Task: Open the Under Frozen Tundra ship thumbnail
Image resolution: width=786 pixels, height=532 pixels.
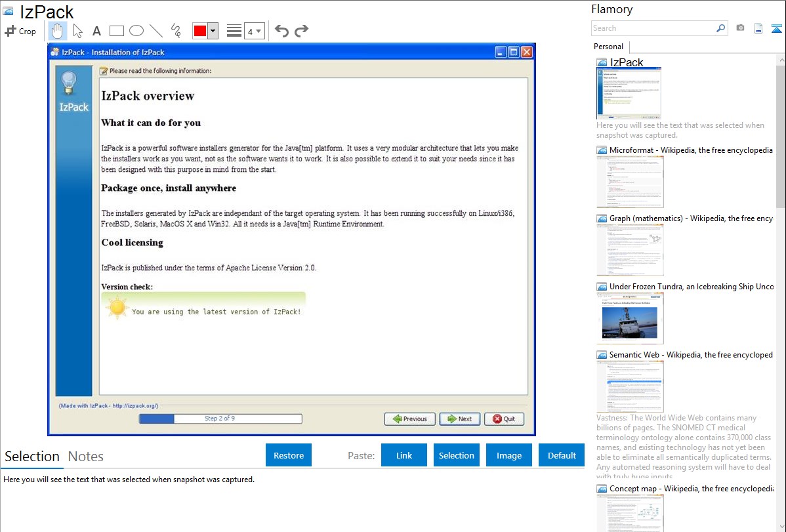Action: click(x=630, y=318)
